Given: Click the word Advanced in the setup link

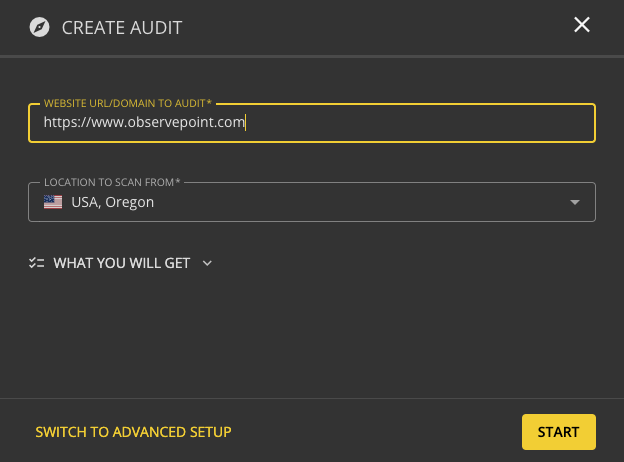Looking at the screenshot, I should (x=150, y=432).
